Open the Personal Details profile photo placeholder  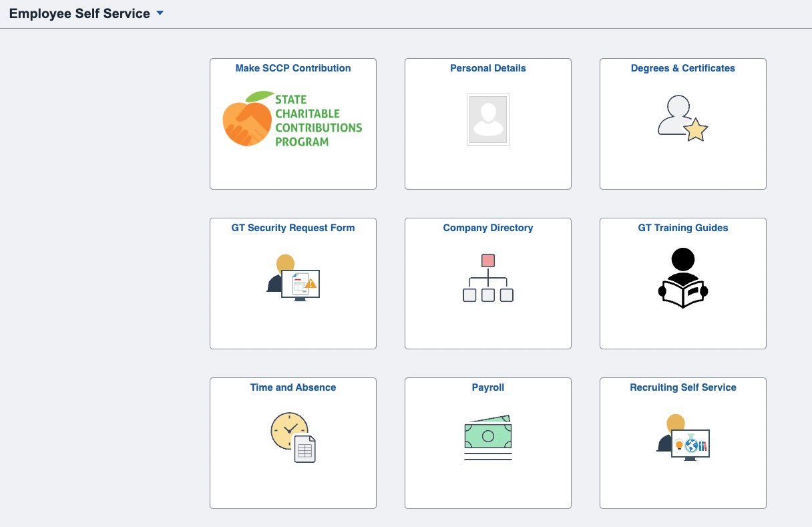[488, 120]
